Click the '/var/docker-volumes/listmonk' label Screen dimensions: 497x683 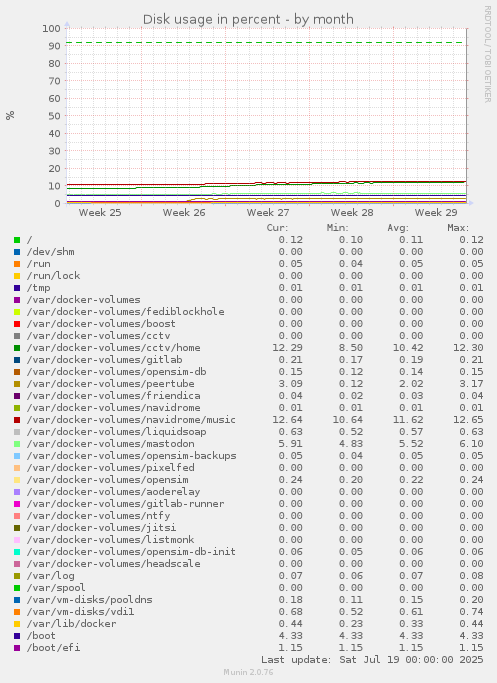click(111, 540)
